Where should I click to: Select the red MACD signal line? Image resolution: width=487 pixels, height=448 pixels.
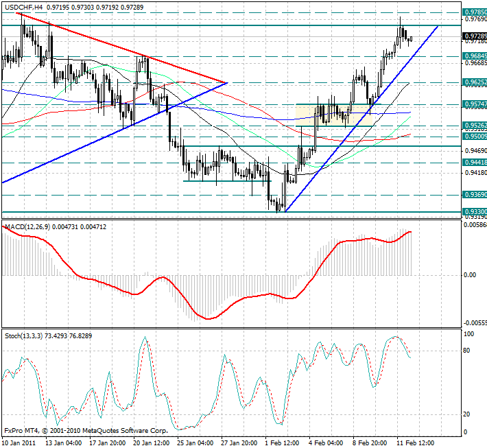(x=206, y=318)
